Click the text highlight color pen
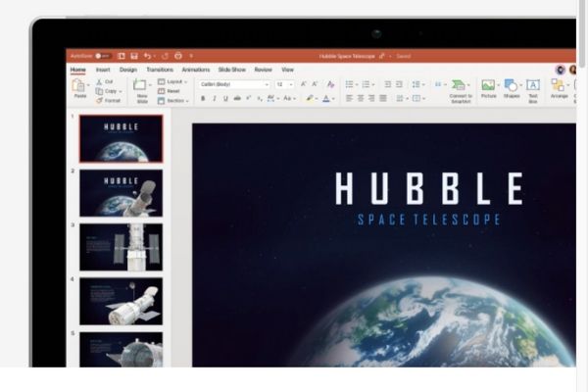The image size is (588, 392). [x=310, y=98]
